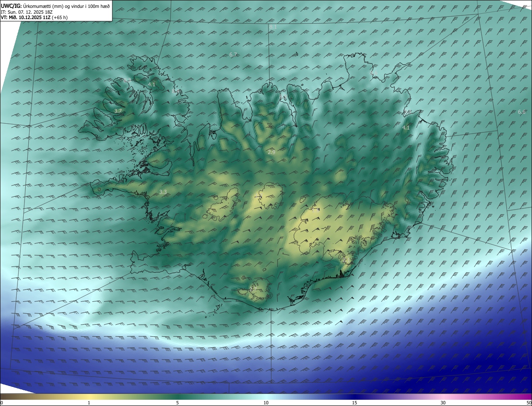
Task: Select the 30 label on the colour scale
Action: 443,403
